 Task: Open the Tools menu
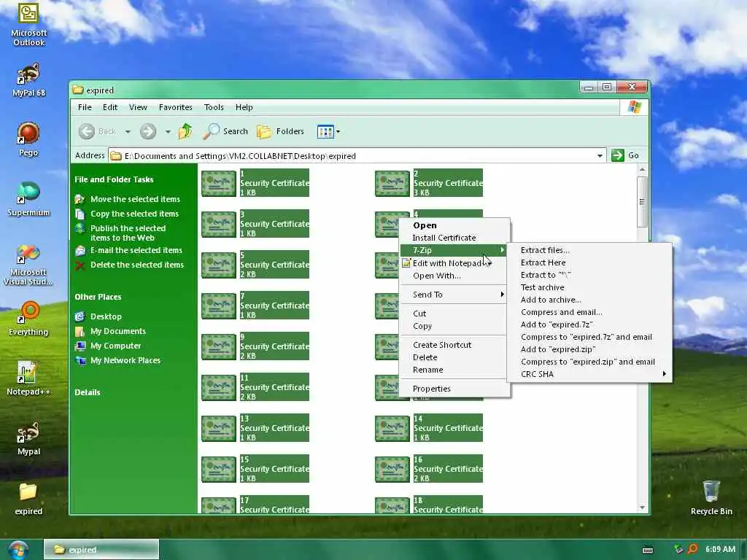click(x=214, y=107)
